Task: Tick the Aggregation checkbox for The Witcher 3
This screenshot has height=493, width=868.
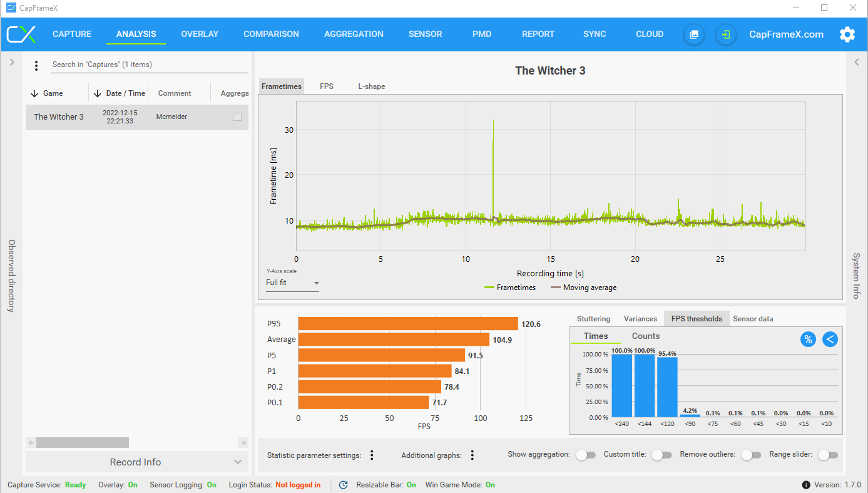Action: pos(237,117)
